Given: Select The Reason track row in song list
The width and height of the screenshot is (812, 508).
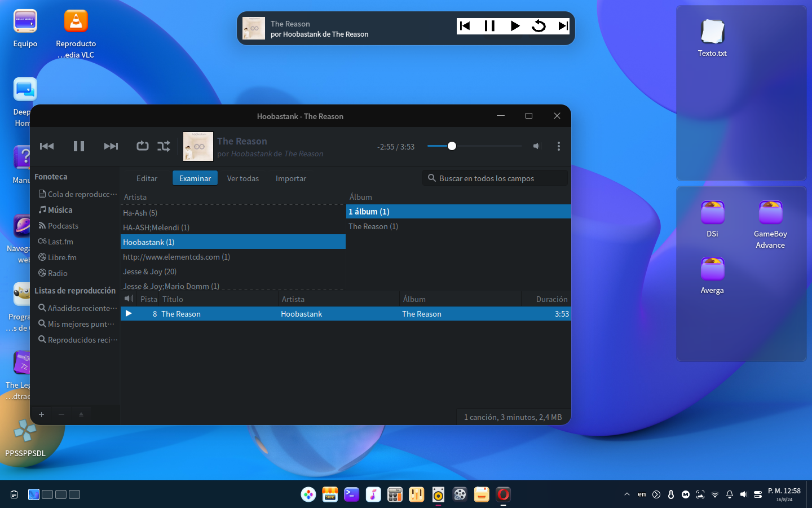Looking at the screenshot, I should (346, 314).
